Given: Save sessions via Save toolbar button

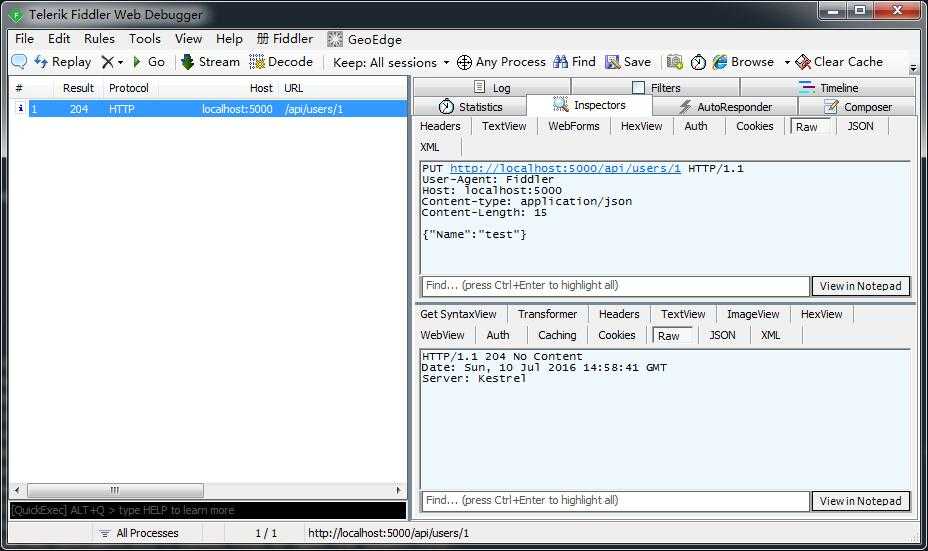Looking at the screenshot, I should tap(628, 62).
